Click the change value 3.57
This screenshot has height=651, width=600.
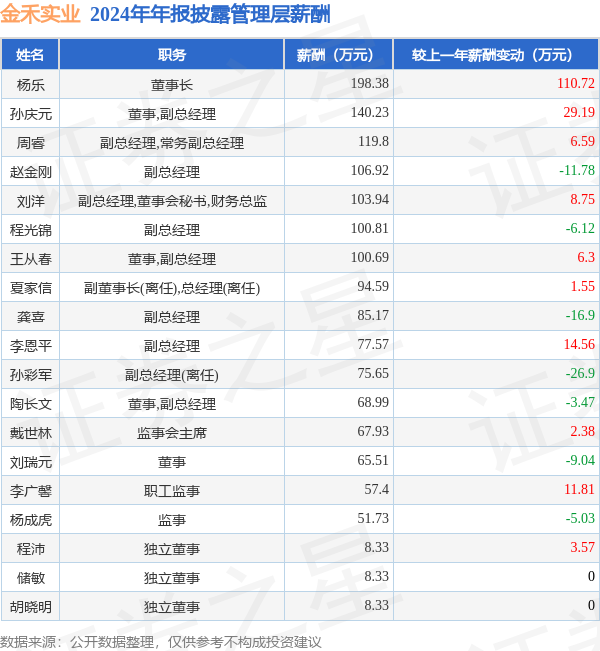pyautogui.click(x=582, y=547)
